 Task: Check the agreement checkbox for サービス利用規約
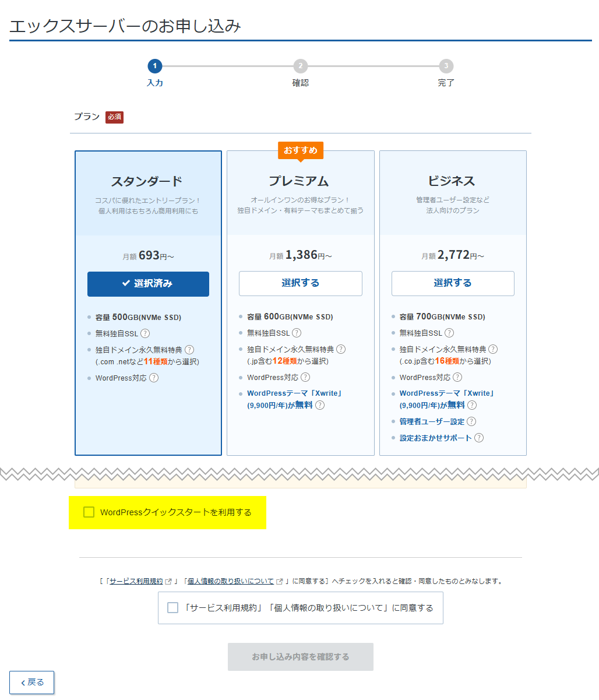point(172,608)
